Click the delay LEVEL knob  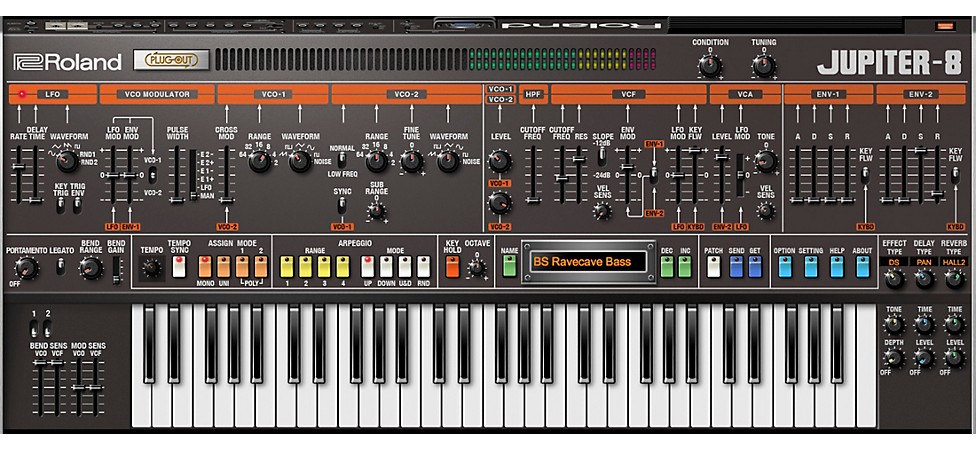[x=924, y=357]
